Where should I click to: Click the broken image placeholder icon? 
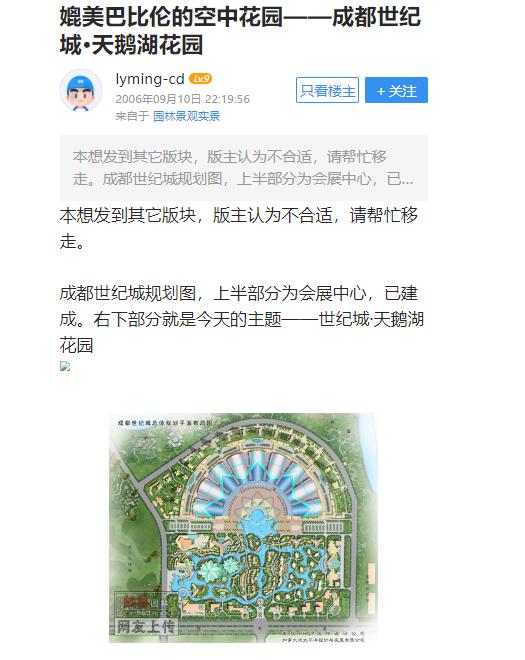pos(65,366)
